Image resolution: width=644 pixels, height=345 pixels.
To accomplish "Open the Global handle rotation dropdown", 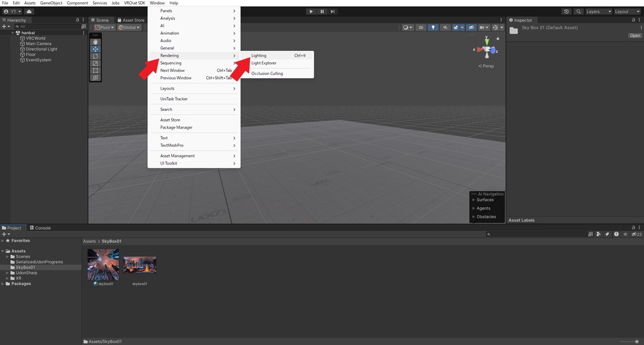I will click(x=129, y=28).
